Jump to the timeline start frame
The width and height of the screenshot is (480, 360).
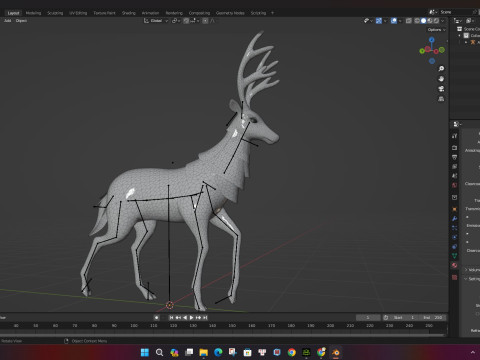point(171,318)
